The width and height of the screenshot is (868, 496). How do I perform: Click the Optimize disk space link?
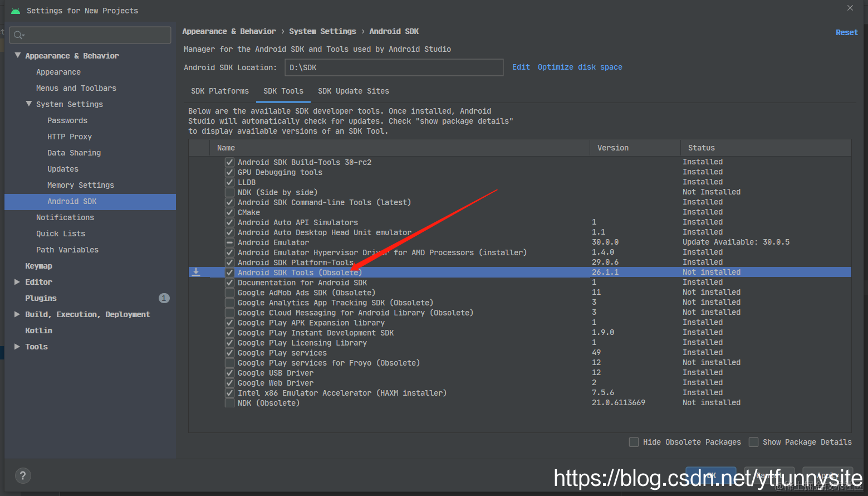[580, 67]
